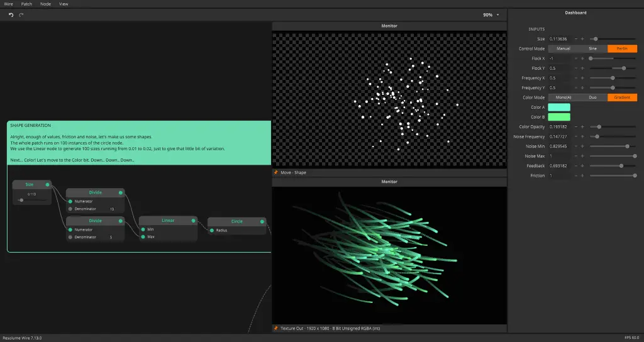
Task: Click the undo arrow icon
Action: point(11,15)
